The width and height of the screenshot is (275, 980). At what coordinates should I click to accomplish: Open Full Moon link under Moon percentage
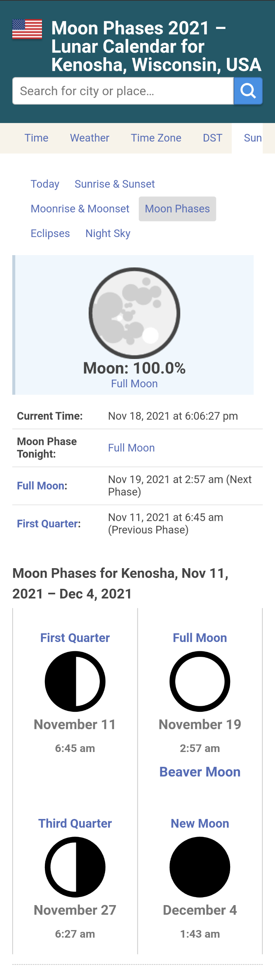click(134, 384)
